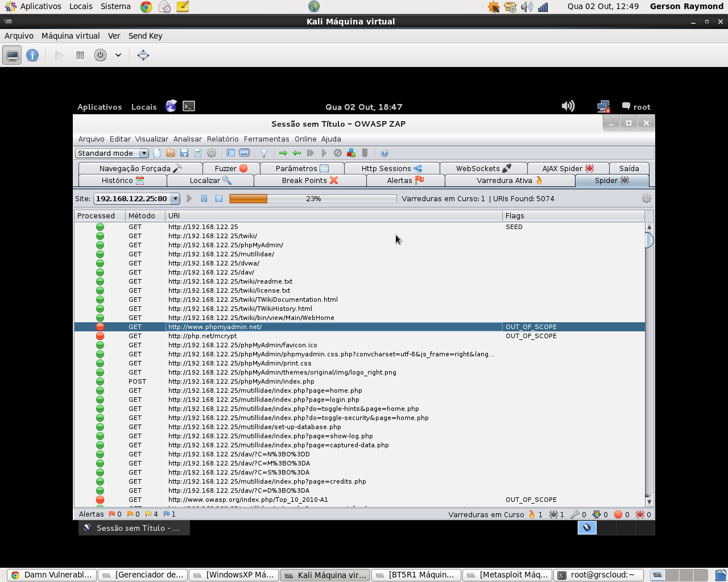Click the blue flag alert count in status bar
Screen dimensions: 728x582
coord(169,514)
